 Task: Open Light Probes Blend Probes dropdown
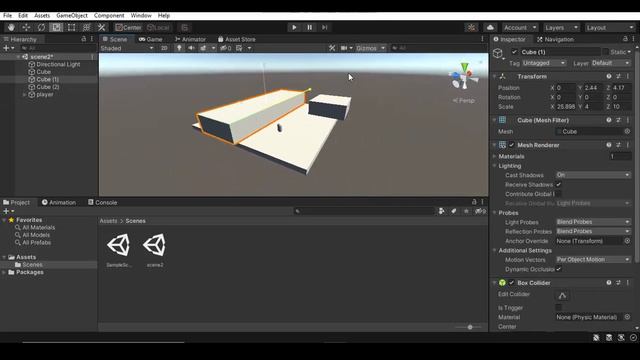click(x=593, y=222)
